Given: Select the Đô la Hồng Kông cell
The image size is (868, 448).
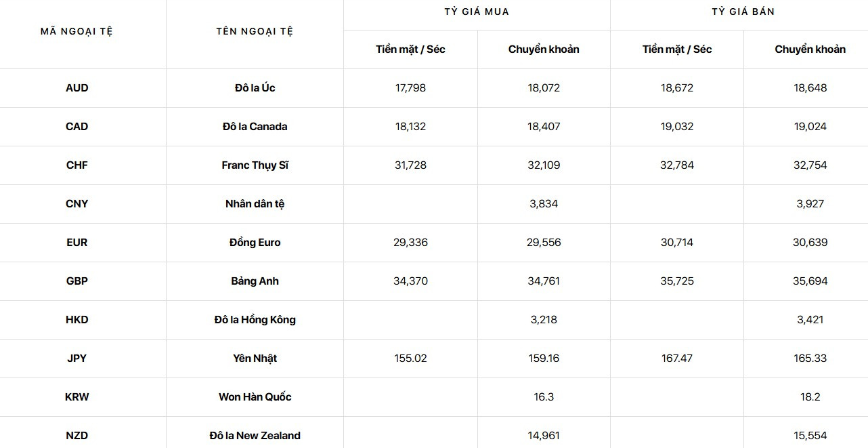Looking at the screenshot, I should click(x=255, y=320).
